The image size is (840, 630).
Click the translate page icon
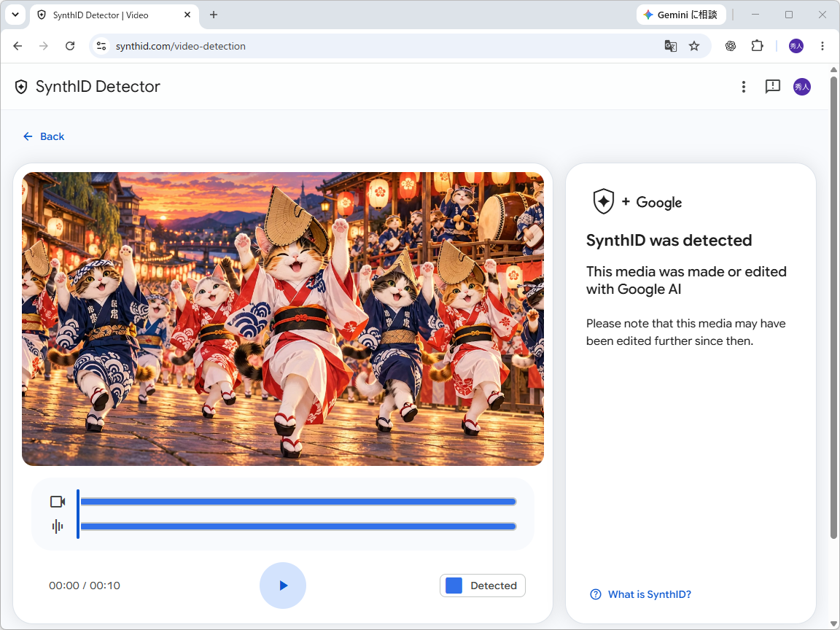[x=670, y=46]
